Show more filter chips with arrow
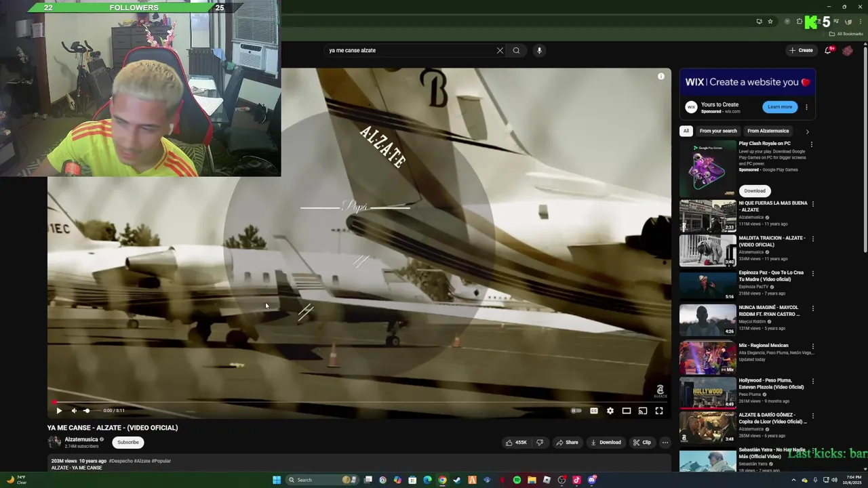The width and height of the screenshot is (868, 488). pyautogui.click(x=807, y=131)
